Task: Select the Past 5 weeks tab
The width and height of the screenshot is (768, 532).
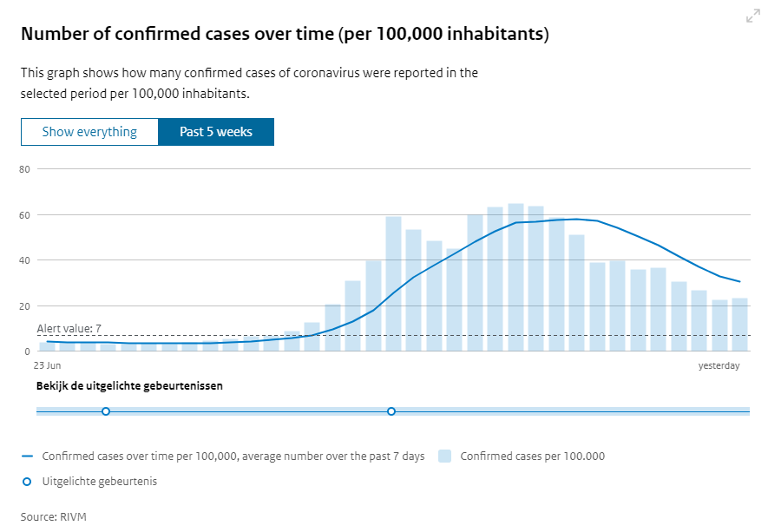Action: [216, 132]
